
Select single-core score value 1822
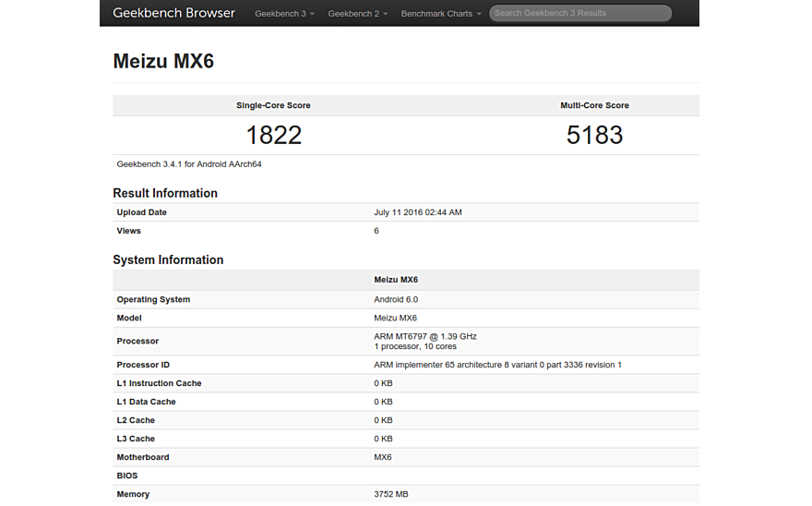pos(273,135)
